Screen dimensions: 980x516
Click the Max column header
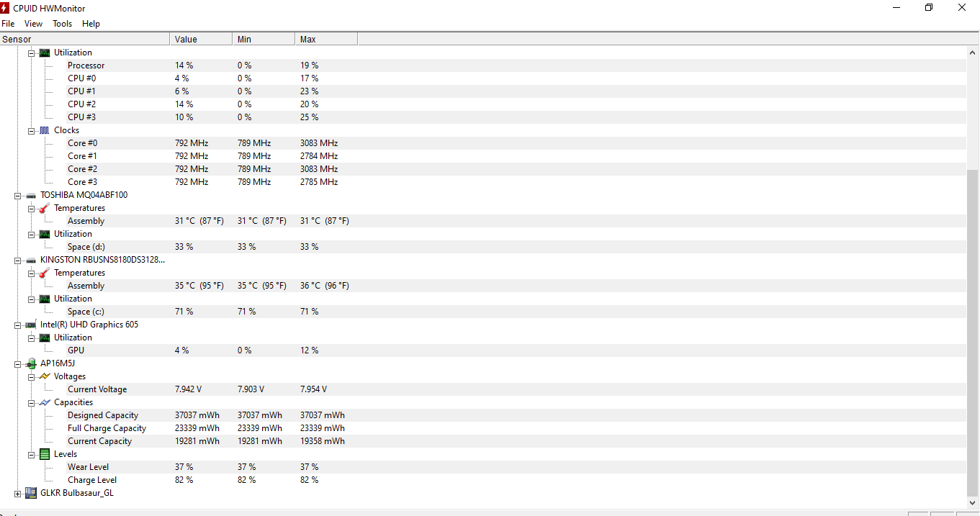(325, 39)
